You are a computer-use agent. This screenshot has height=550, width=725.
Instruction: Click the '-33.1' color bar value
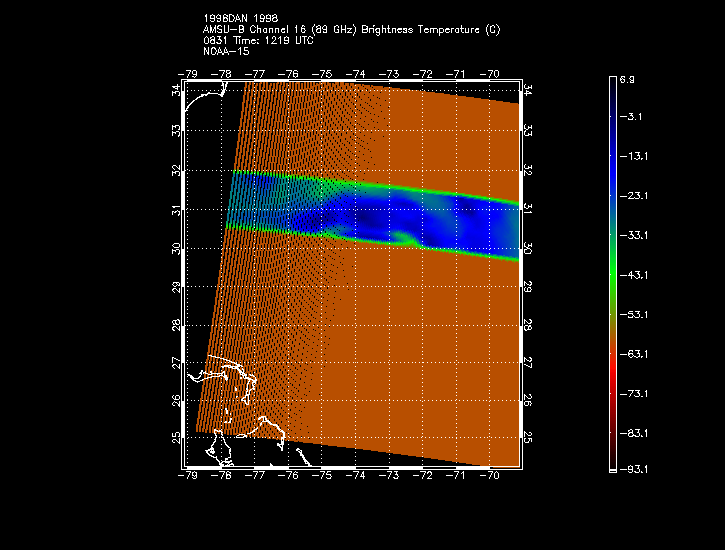634,235
